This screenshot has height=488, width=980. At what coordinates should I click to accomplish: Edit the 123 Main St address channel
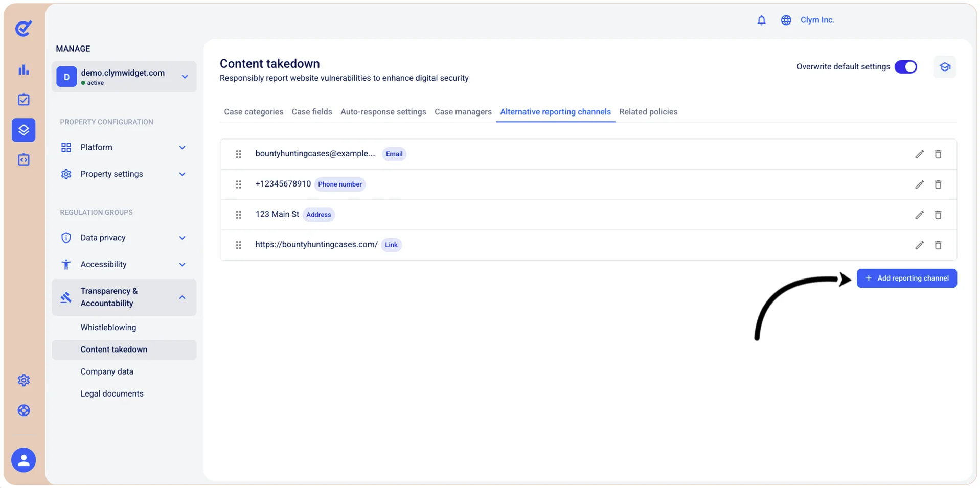[x=919, y=215]
